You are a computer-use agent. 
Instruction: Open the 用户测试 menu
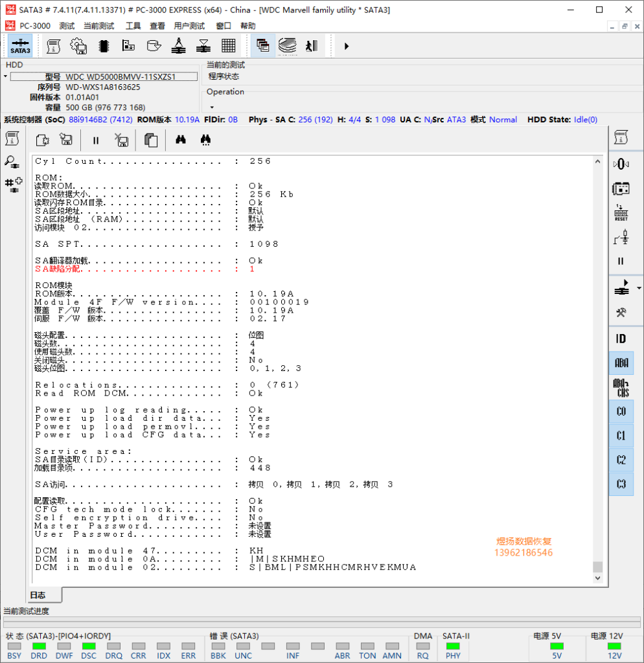(189, 26)
